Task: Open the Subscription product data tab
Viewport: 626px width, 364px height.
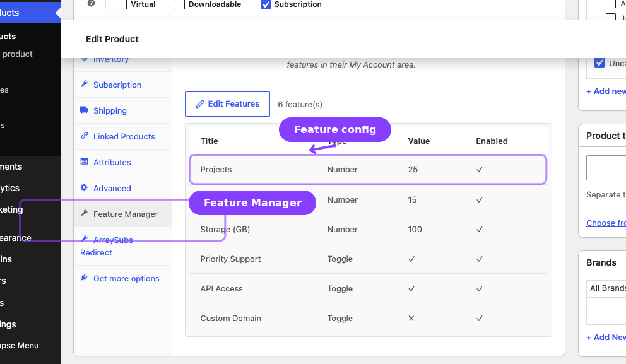Action: click(x=122, y=85)
